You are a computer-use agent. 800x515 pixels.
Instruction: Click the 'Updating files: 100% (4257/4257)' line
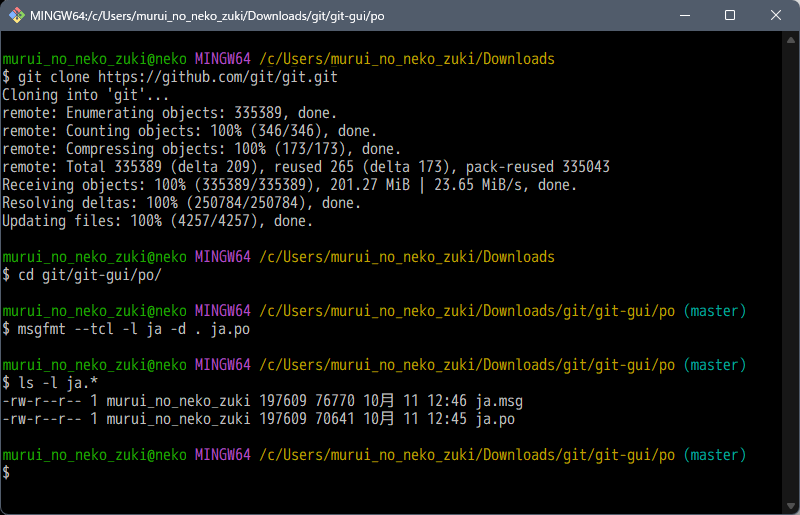click(x=157, y=221)
